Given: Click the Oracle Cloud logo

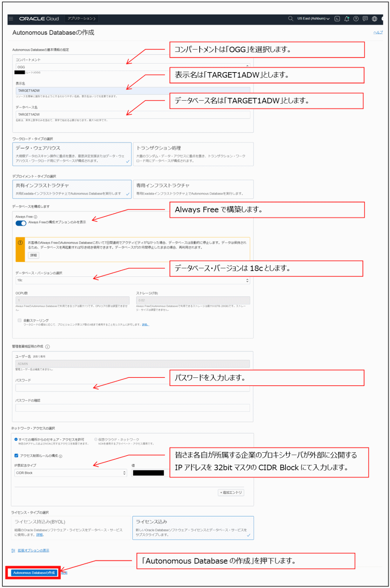Looking at the screenshot, I should tap(39, 18).
